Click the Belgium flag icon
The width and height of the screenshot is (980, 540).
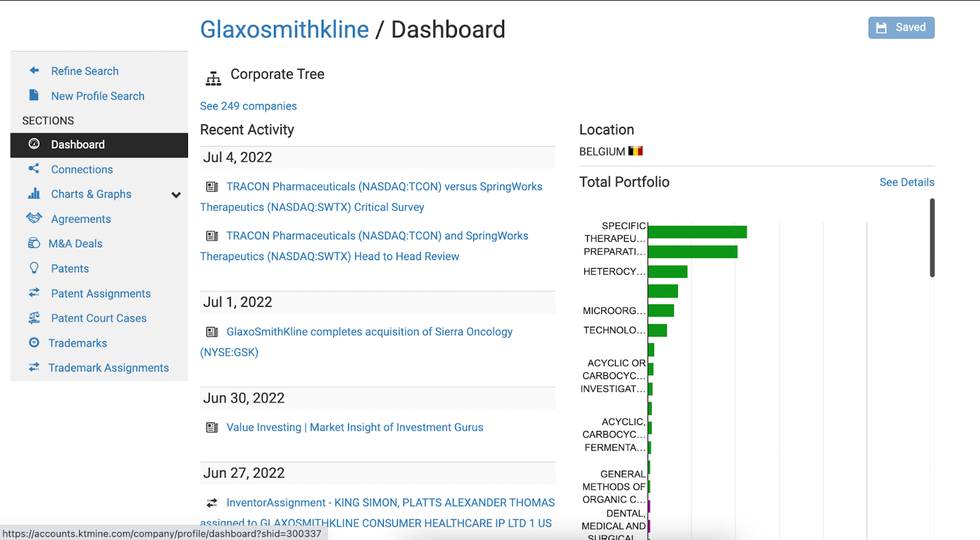[x=636, y=151]
